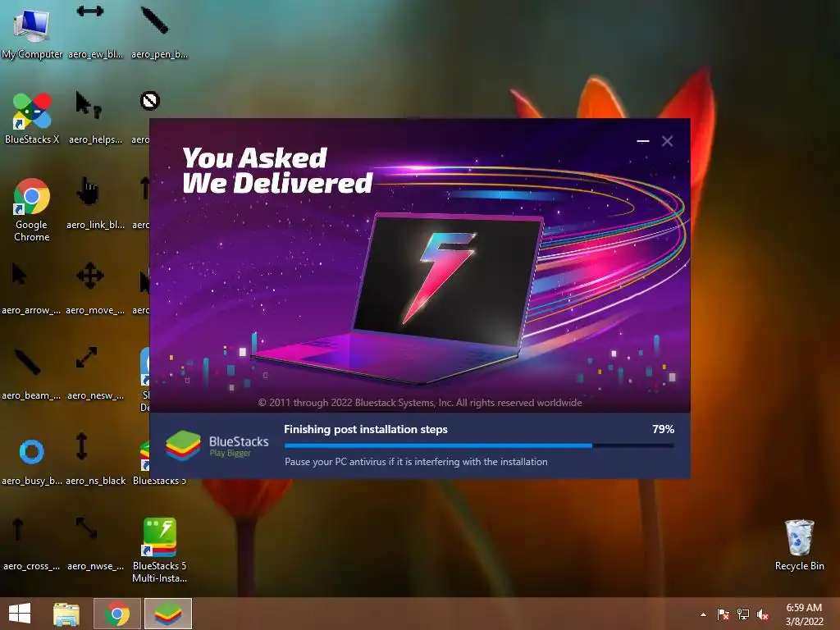840x630 pixels.
Task: Click the antivirus pause hint text
Action: point(416,461)
